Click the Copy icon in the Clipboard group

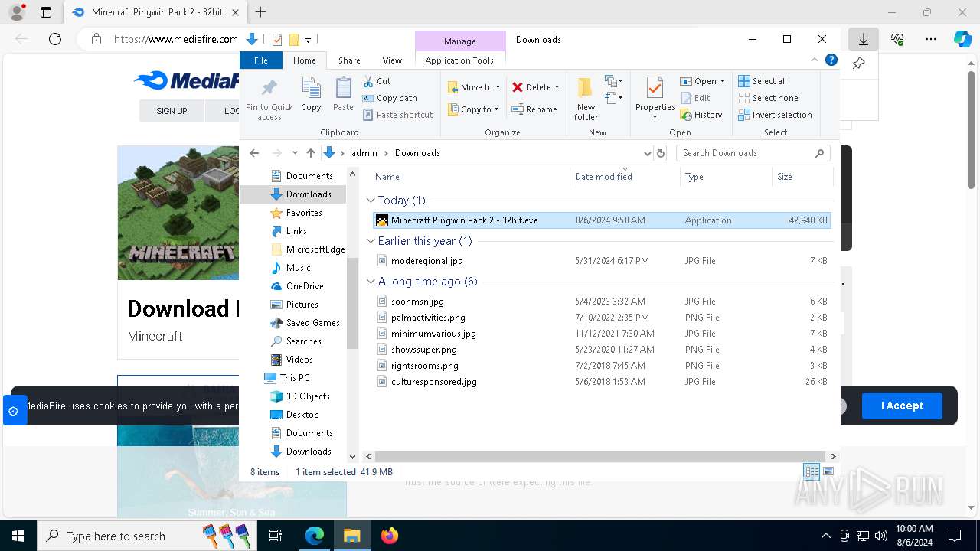[x=311, y=88]
